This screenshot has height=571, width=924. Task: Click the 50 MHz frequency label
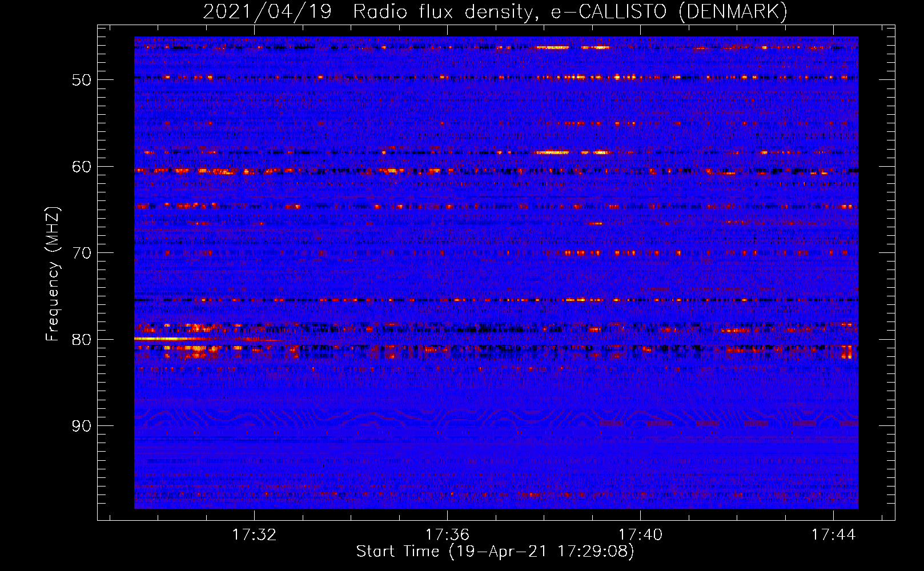pyautogui.click(x=82, y=79)
